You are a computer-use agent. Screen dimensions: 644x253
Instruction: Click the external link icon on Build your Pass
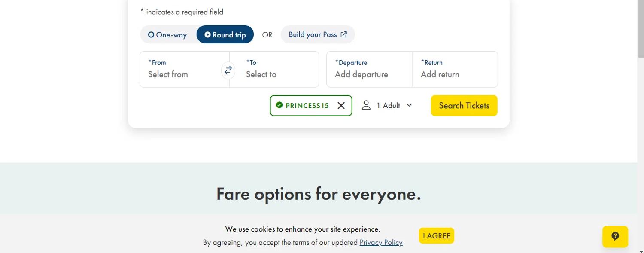point(344,35)
